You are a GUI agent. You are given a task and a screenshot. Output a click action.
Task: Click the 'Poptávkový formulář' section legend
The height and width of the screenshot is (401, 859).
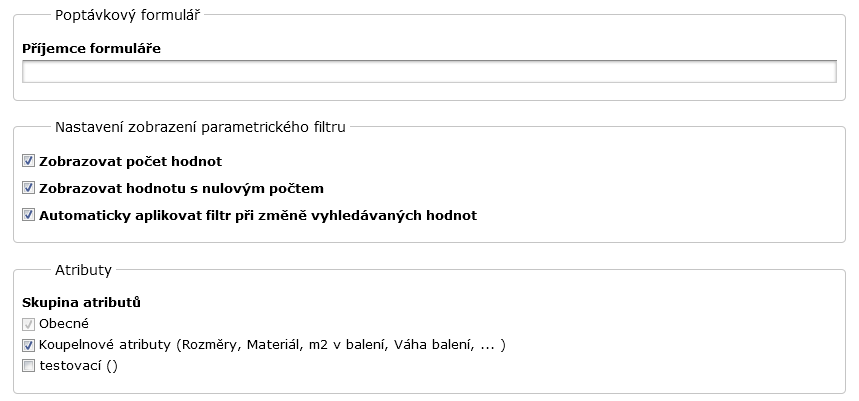127,15
